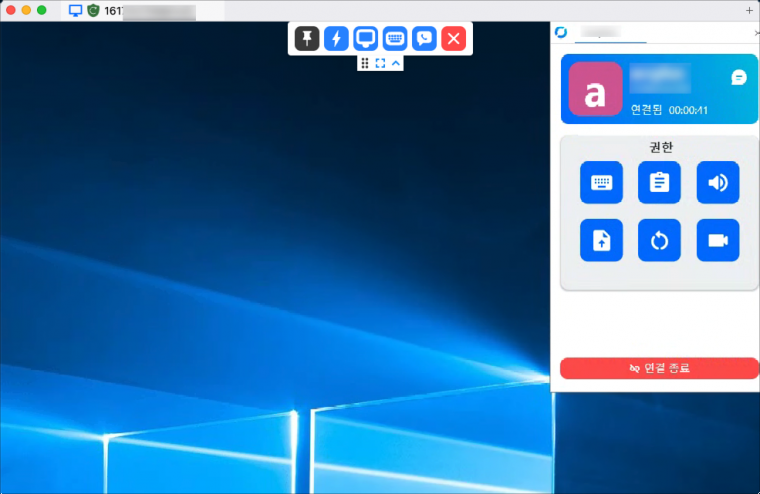Open the lightning bolt actions menu
This screenshot has height=494, width=760.
tap(336, 38)
